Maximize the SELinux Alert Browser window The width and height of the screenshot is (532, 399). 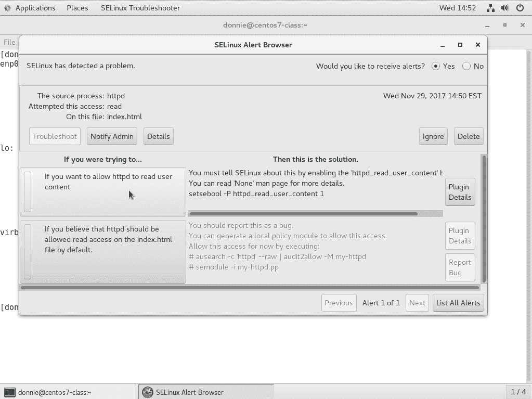(x=460, y=45)
